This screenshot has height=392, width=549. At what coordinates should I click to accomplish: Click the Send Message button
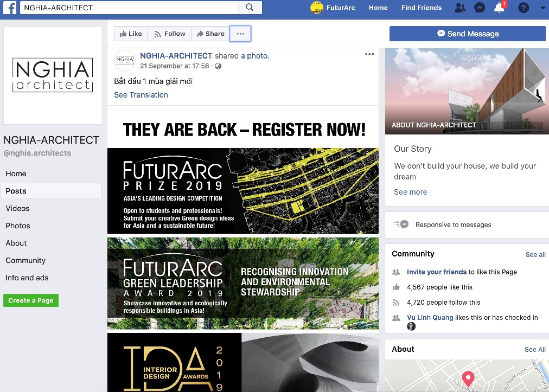point(468,34)
